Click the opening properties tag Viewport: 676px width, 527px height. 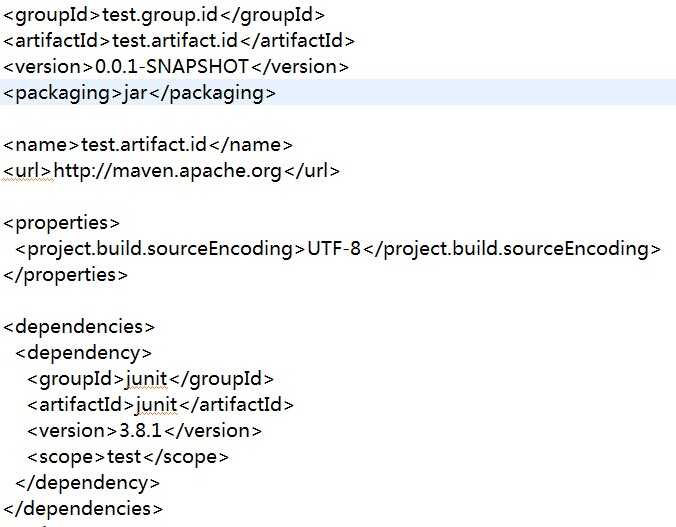tap(61, 223)
